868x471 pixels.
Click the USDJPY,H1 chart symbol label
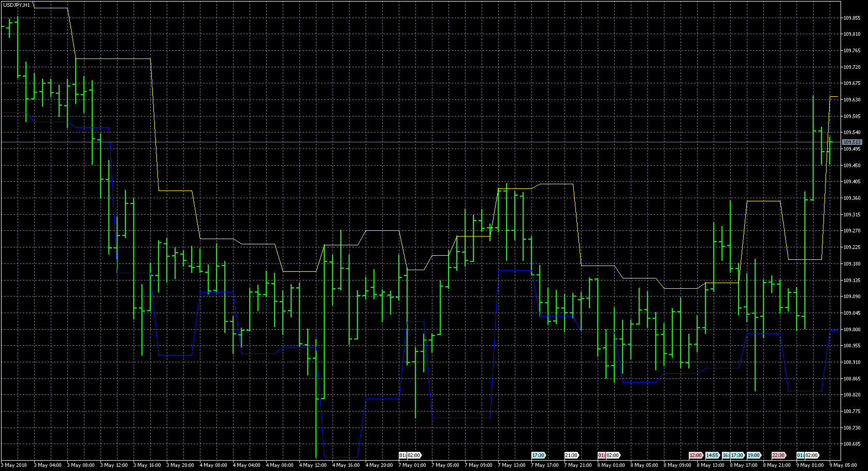pos(17,5)
